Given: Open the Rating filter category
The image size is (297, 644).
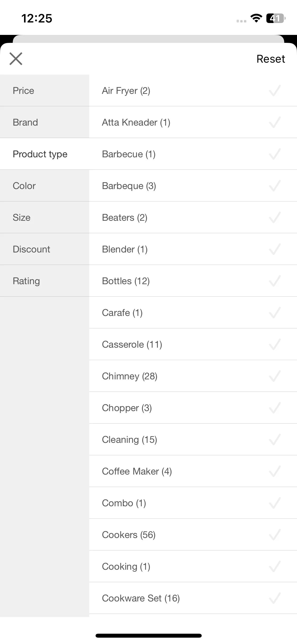Looking at the screenshot, I should point(45,281).
